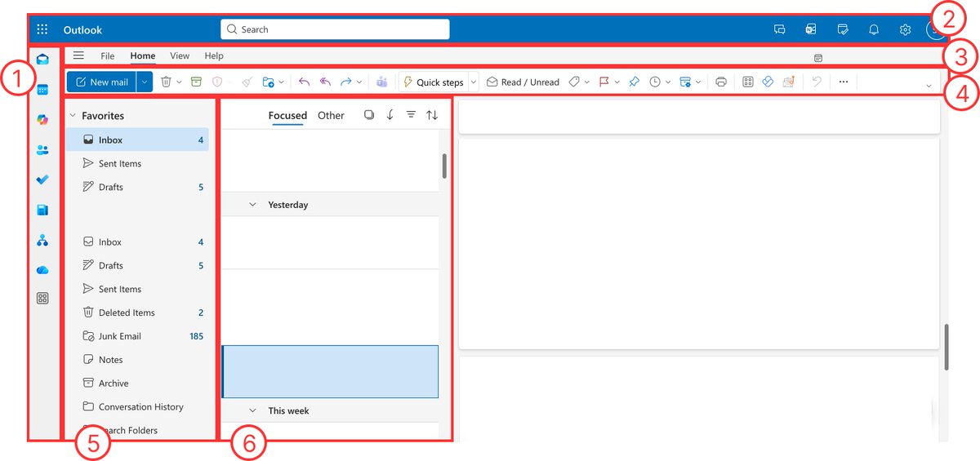The height and width of the screenshot is (461, 980).
Task: Click the Move to folder icon
Action: tap(268, 82)
